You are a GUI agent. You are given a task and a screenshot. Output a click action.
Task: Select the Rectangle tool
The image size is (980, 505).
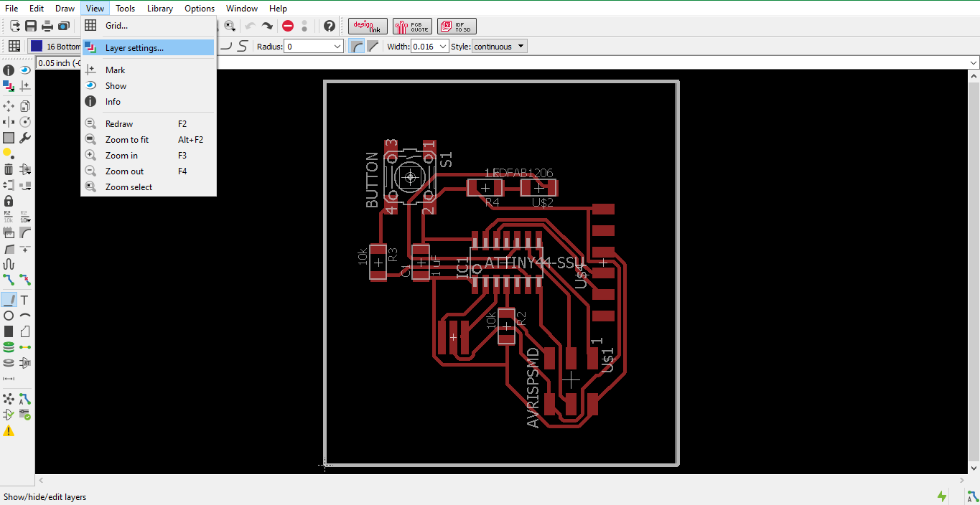[9, 331]
